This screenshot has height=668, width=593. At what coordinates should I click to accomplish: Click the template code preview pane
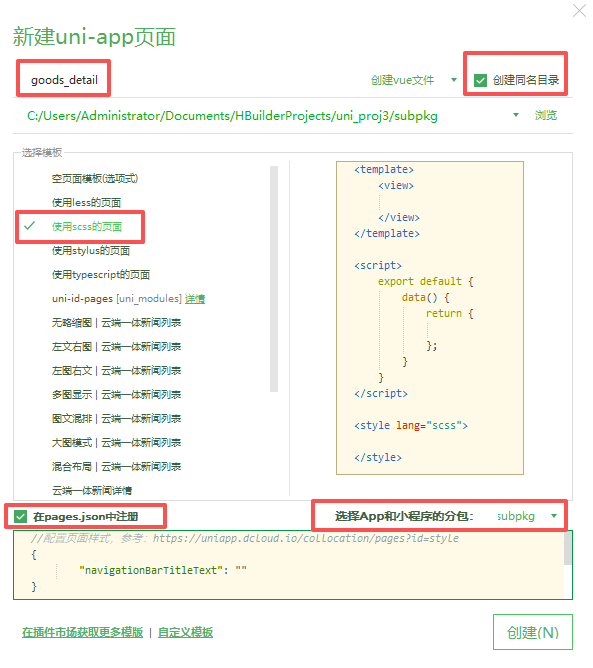430,318
